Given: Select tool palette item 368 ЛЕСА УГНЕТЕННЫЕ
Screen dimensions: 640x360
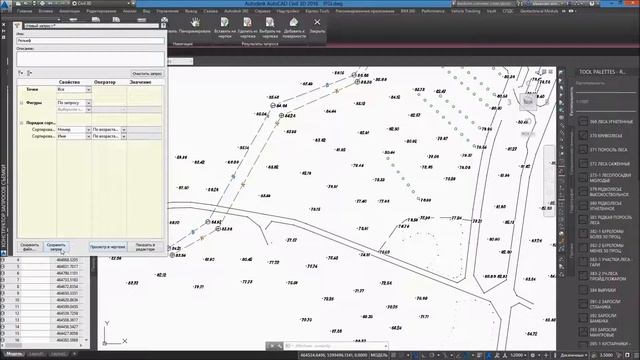Looking at the screenshot, I should (606, 122).
